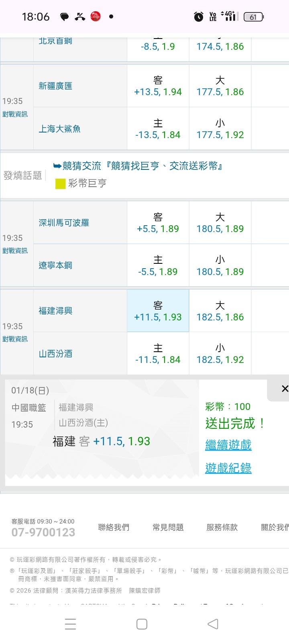The width and height of the screenshot is (289, 644).
Task: Select 山西汾酒 主 -11.5, 1.84 bet
Action: click(158, 354)
